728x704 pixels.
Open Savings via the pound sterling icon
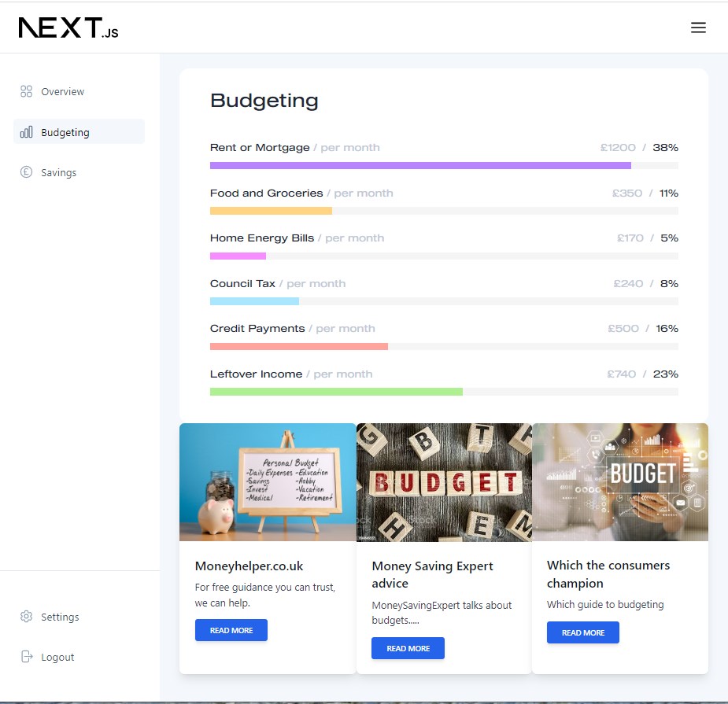[25, 172]
